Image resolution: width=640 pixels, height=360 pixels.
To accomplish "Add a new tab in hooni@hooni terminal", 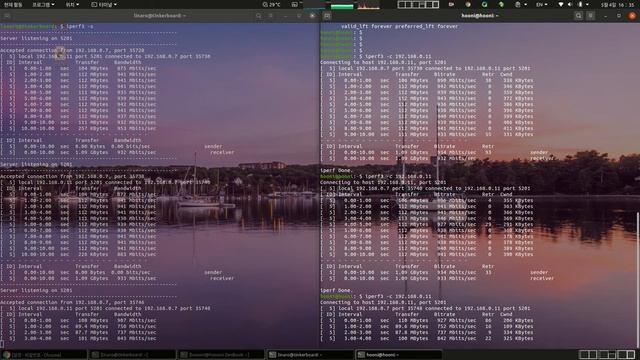I will pyautogui.click(x=327, y=16).
